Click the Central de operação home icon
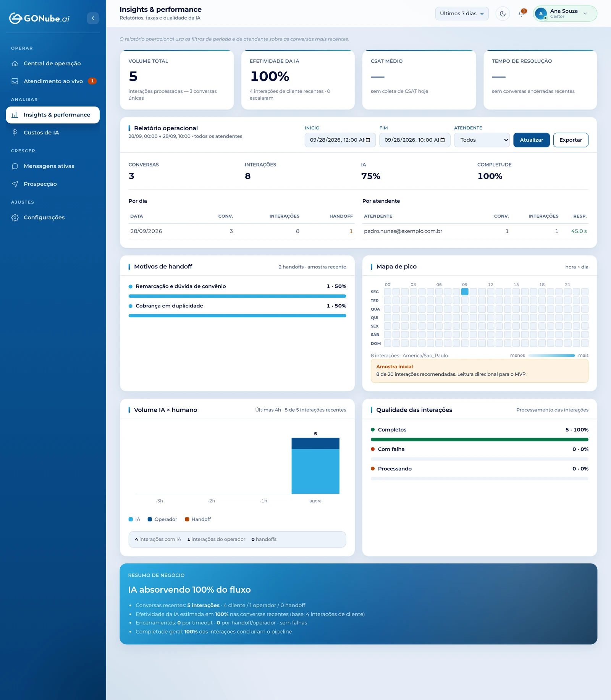 [15, 63]
